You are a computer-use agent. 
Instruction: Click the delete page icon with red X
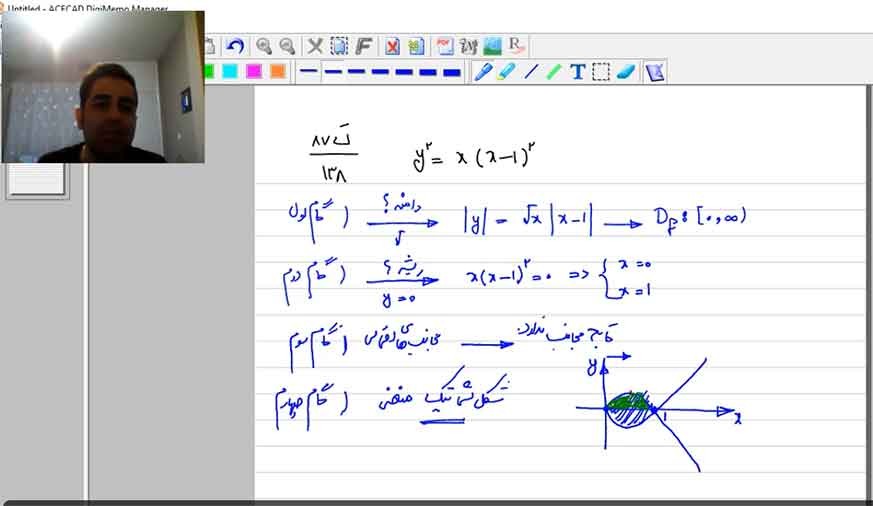[393, 46]
